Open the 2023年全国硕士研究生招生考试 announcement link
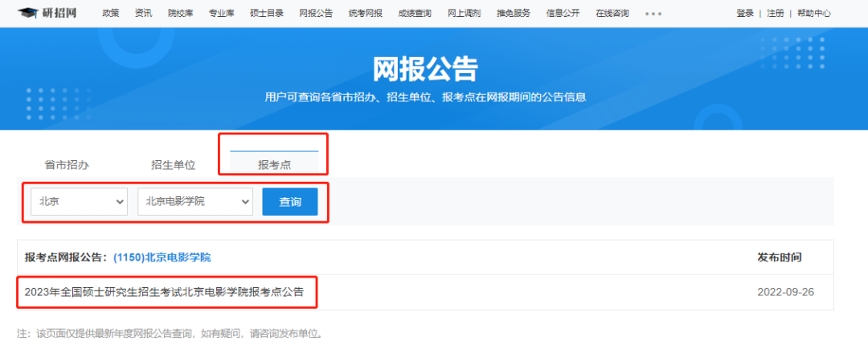Screen dimensions: 868x358 pos(165,291)
